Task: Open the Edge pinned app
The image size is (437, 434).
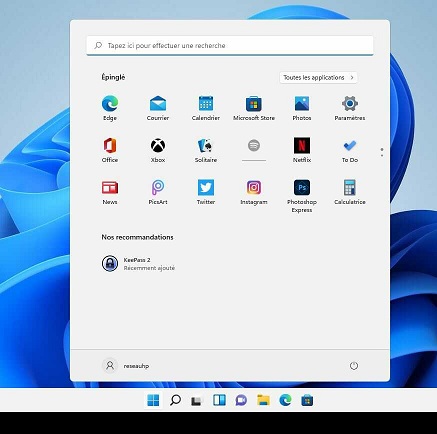Action: [x=110, y=108]
